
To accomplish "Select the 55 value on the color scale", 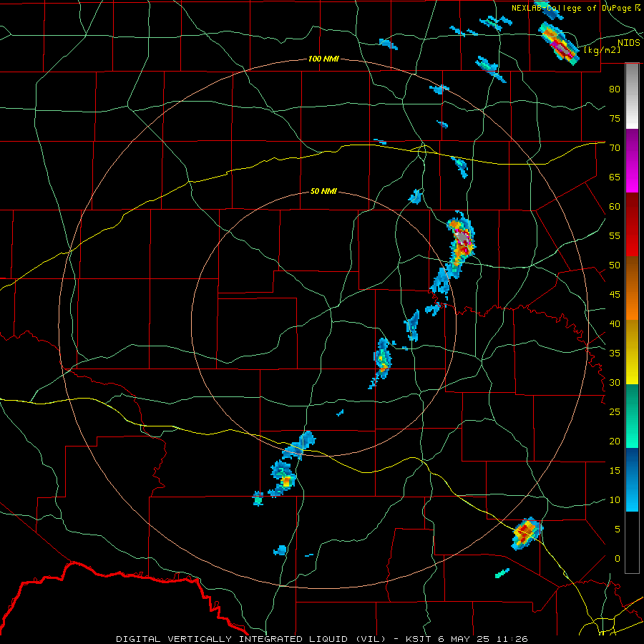I will (x=615, y=236).
